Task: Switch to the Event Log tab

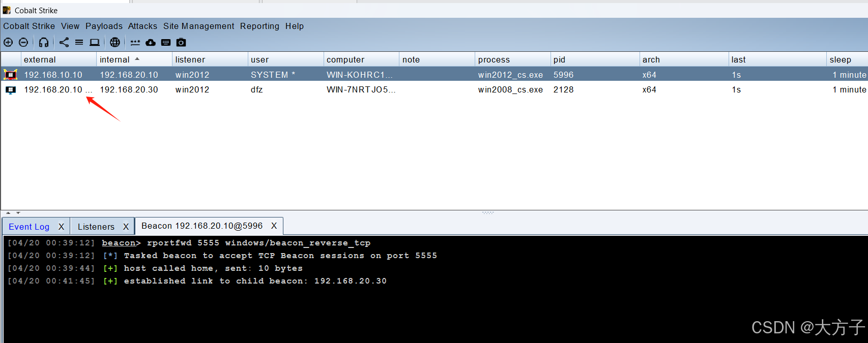Action: tap(29, 227)
